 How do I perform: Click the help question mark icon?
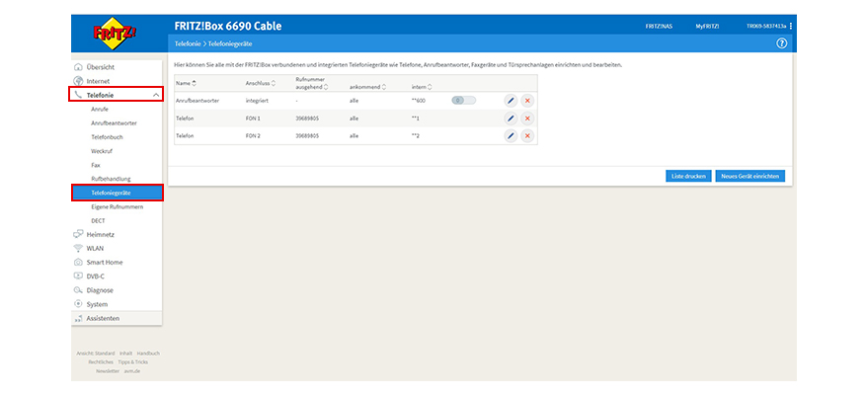pos(782,44)
